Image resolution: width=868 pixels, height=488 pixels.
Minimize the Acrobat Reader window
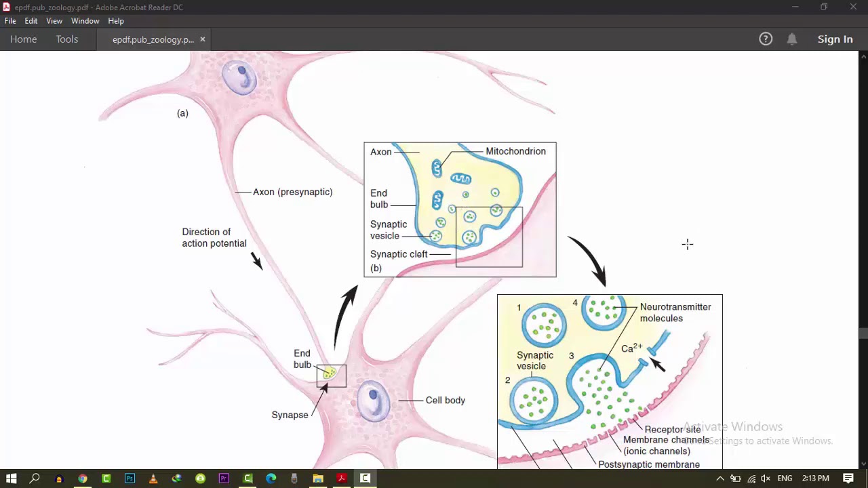pyautogui.click(x=795, y=7)
